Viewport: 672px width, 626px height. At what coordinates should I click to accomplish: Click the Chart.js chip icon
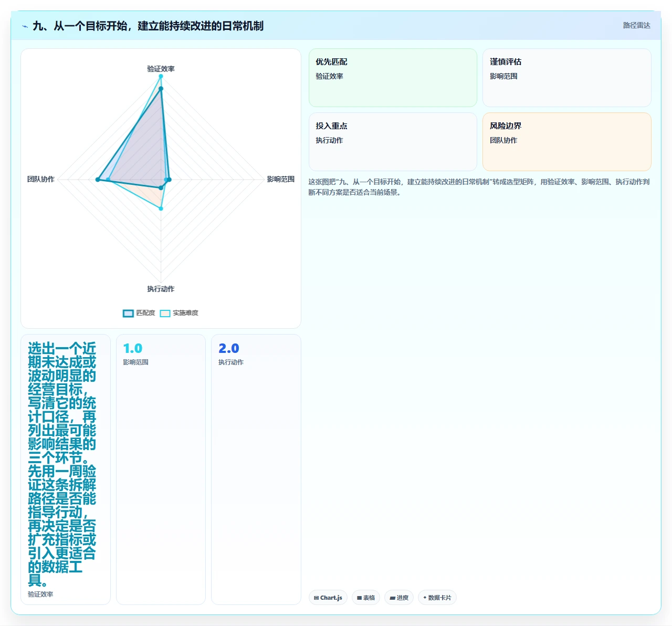316,598
